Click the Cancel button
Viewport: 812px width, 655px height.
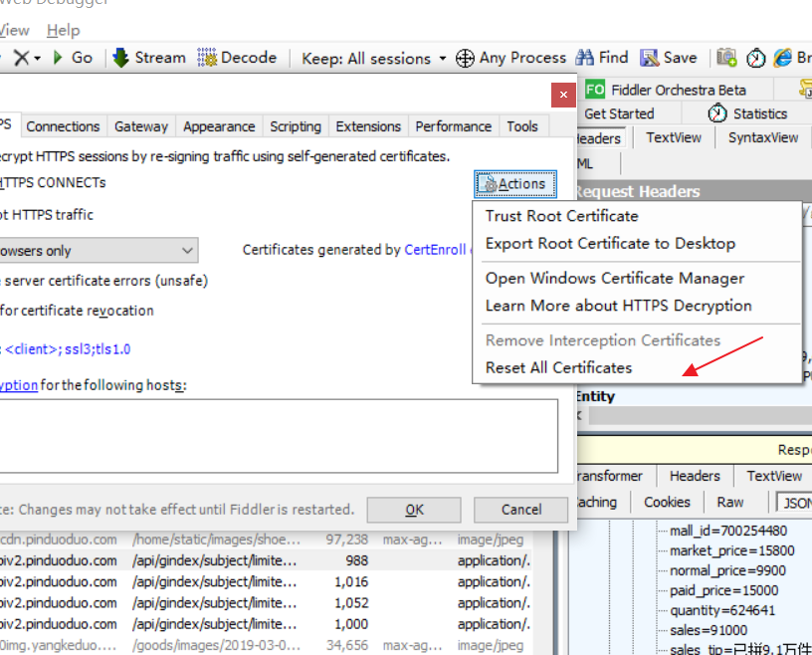click(520, 510)
